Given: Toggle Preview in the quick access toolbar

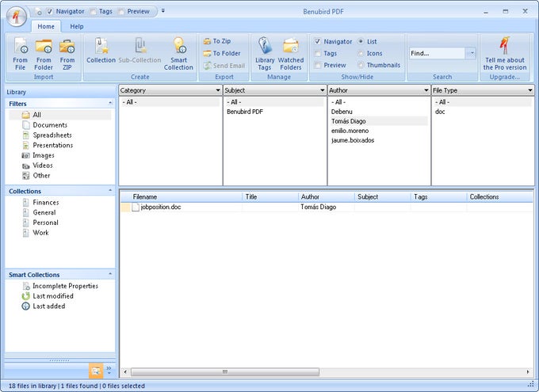Looking at the screenshot, I should pos(120,11).
